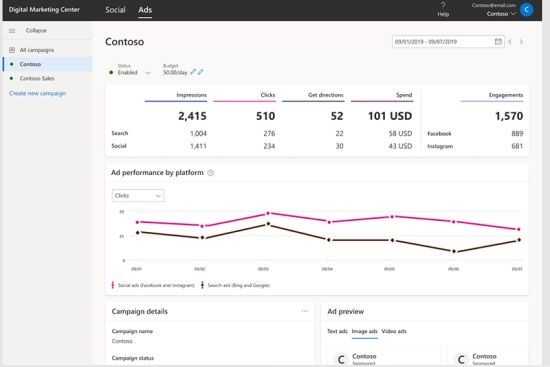Click total spend value 101 USD
550x367 pixels.
pos(390,116)
